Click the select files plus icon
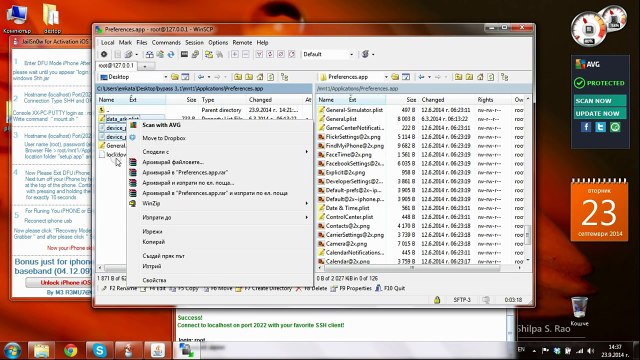Screen dimensions: 640x360 (x=235, y=54)
